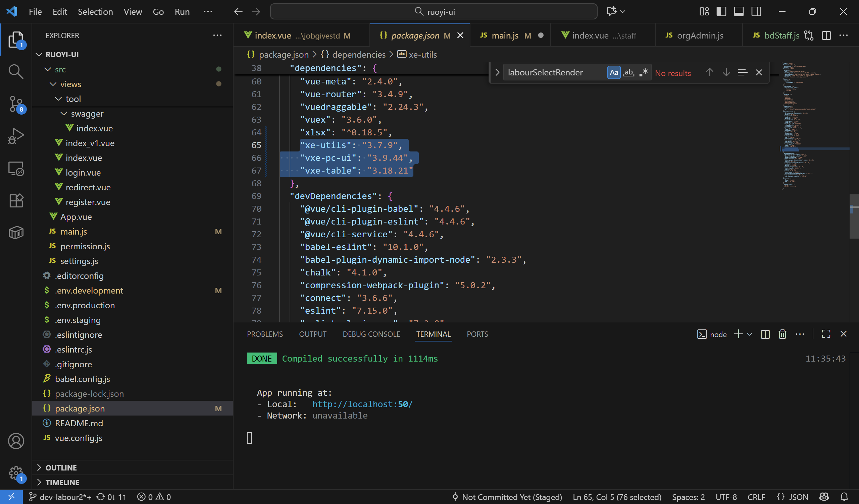Viewport: 859px width, 504px height.
Task: Open the Accounts icon in activity bar
Action: click(16, 441)
